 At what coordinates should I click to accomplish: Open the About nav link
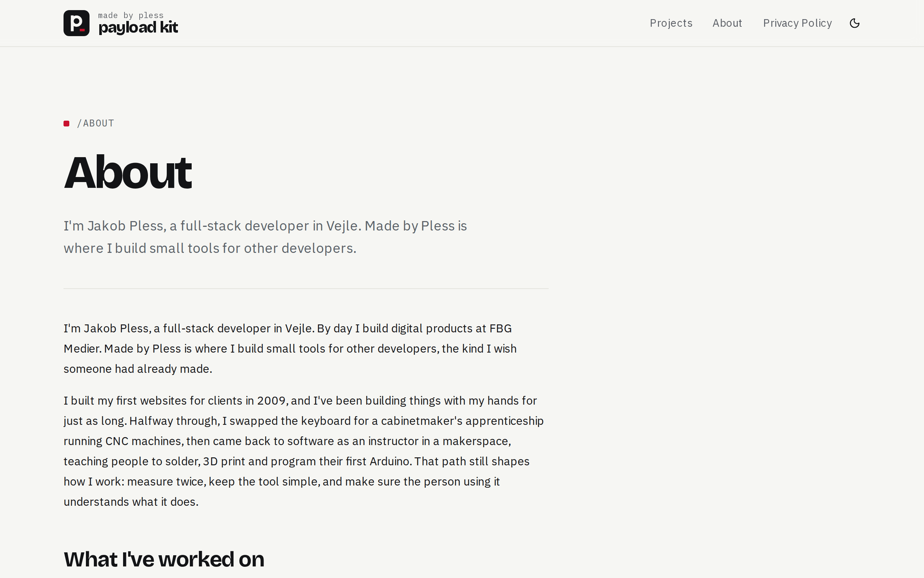pos(727,23)
